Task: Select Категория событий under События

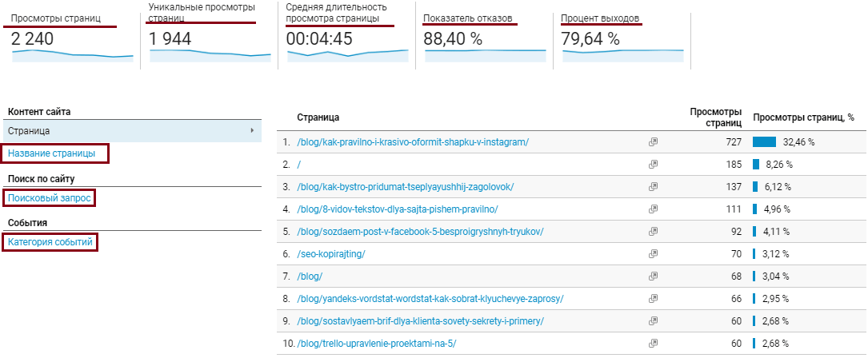Action: click(x=50, y=242)
